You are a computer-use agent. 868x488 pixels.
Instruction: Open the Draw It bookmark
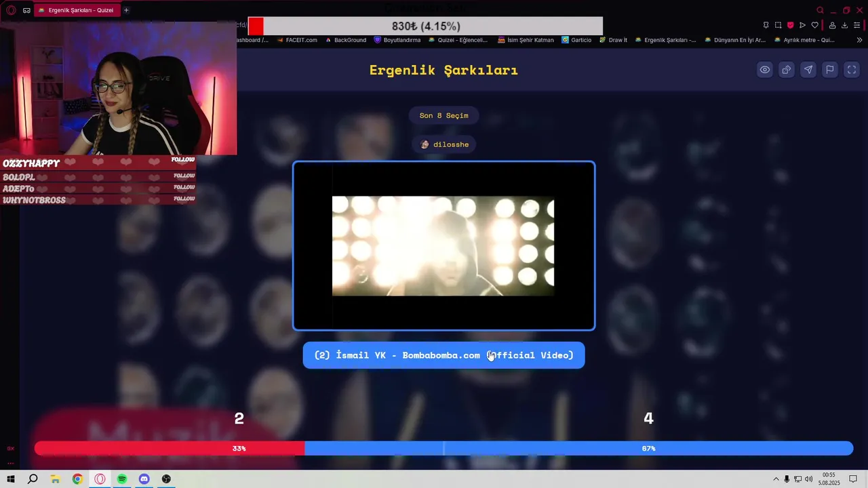click(613, 40)
